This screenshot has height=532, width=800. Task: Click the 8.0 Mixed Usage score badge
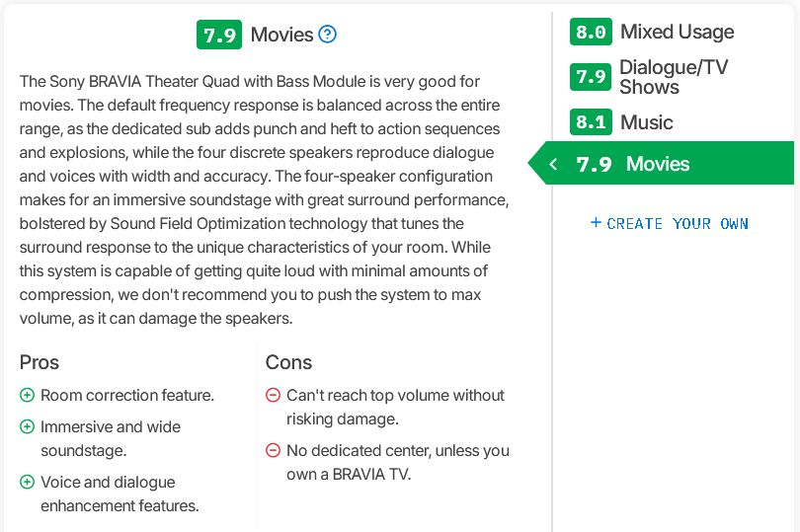[x=591, y=32]
